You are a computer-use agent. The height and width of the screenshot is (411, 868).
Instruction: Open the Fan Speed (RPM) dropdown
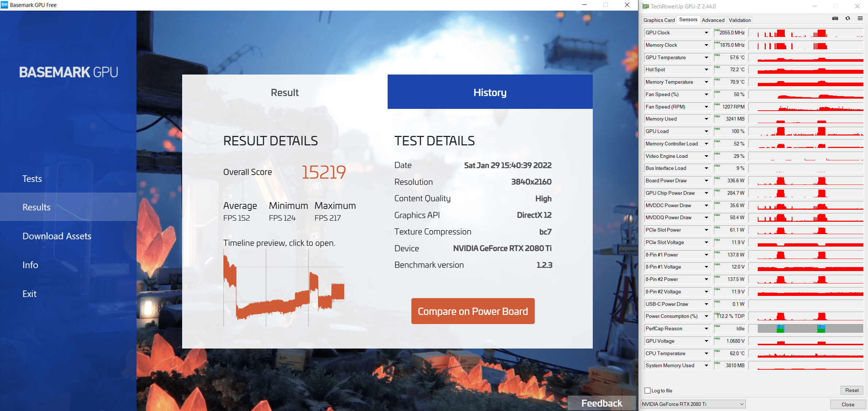point(706,107)
